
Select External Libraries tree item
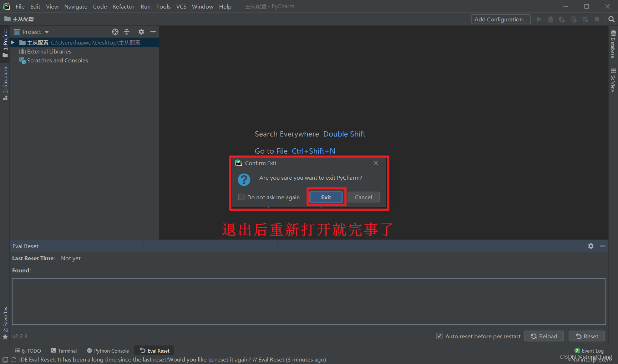pyautogui.click(x=49, y=52)
